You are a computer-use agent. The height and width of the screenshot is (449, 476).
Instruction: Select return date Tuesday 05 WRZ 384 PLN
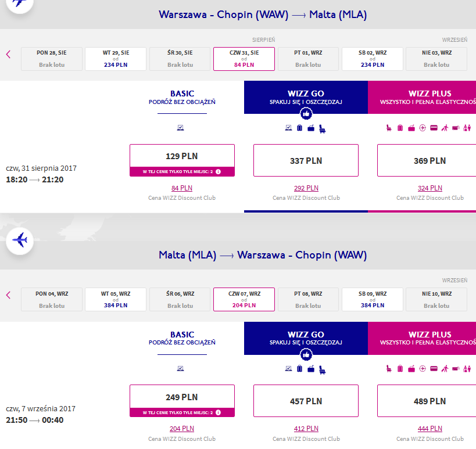[116, 300]
